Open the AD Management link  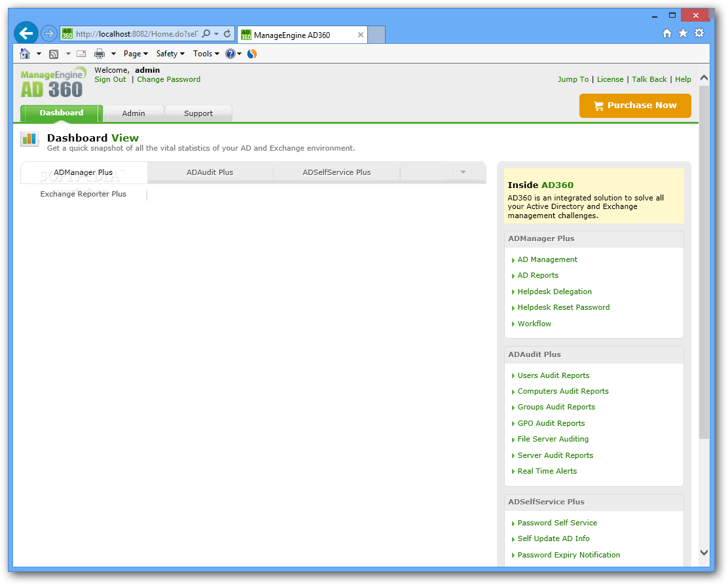tap(547, 259)
